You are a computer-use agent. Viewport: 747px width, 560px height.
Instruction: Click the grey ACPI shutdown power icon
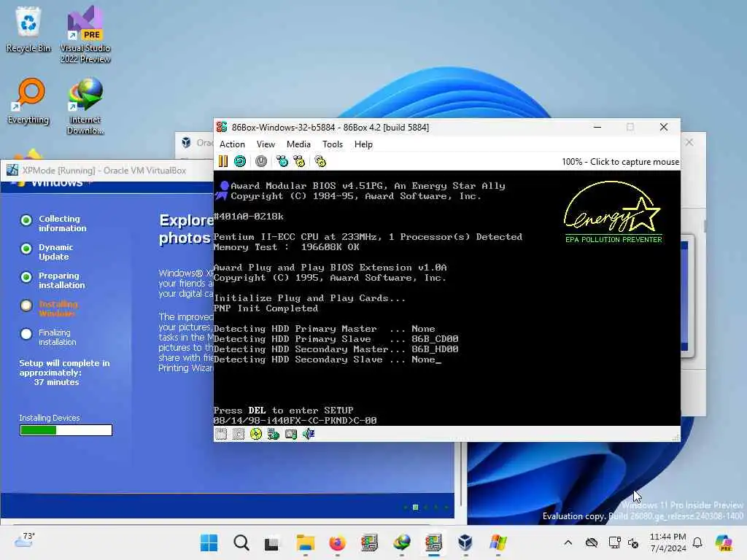[x=261, y=161]
